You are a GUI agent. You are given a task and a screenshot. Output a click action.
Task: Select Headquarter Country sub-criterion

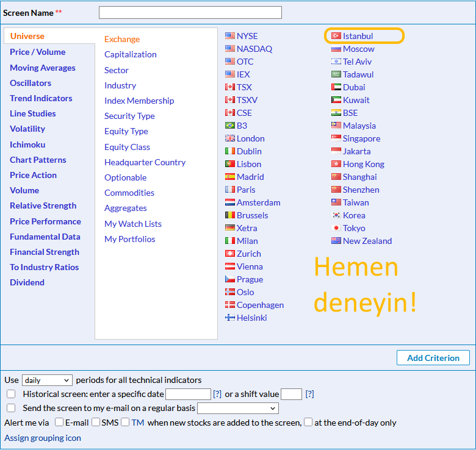[x=145, y=162]
